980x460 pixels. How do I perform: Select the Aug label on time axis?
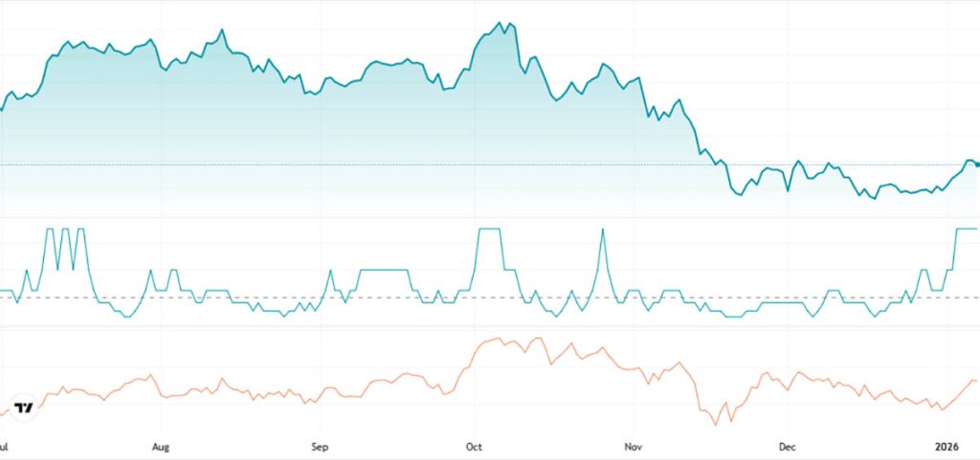(161, 447)
